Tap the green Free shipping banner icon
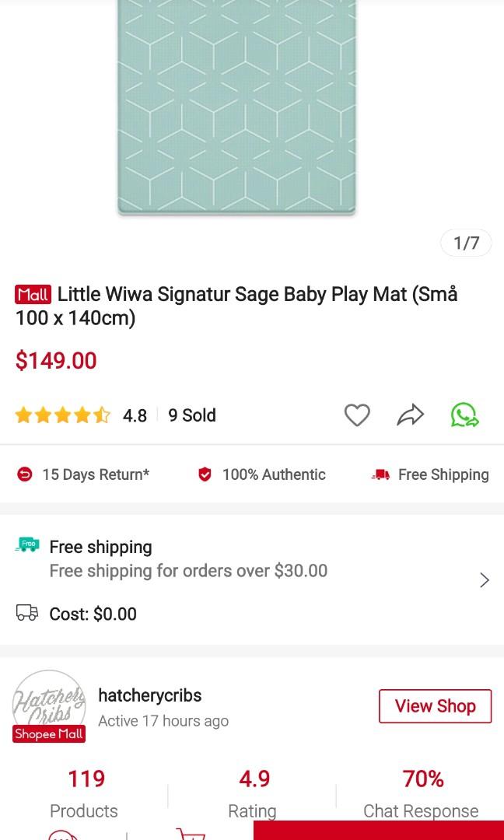The height and width of the screenshot is (840, 504). click(x=27, y=545)
